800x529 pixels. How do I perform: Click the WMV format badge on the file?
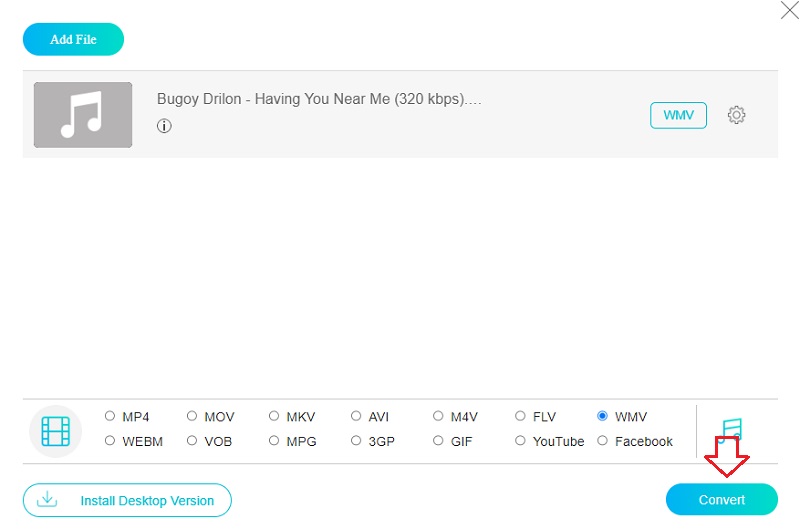[678, 115]
